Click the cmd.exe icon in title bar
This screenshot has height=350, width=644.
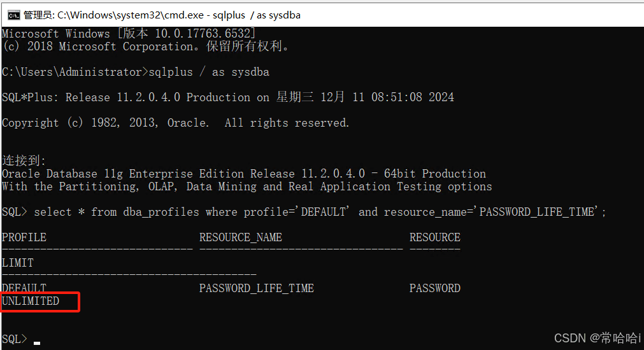(x=13, y=15)
